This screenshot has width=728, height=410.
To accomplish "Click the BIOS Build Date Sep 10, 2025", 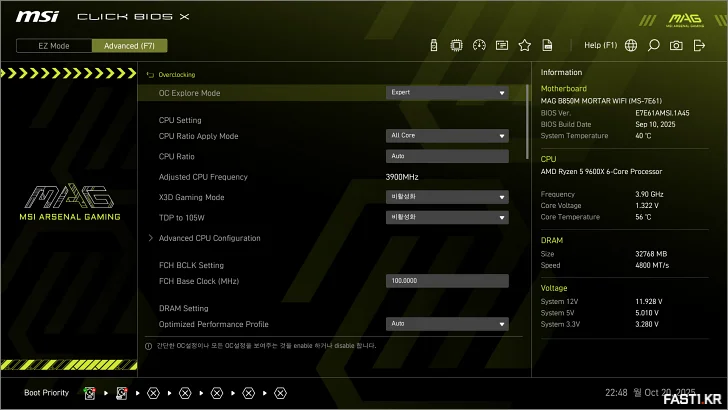I will pyautogui.click(x=655, y=124).
